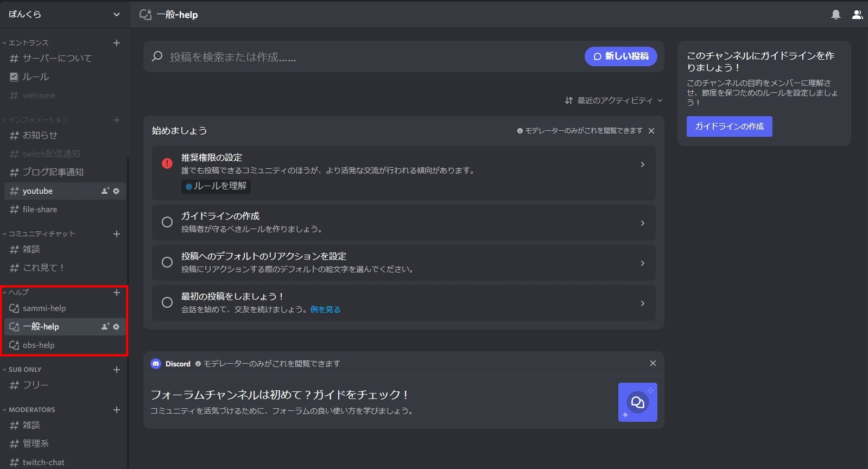868x469 pixels.
Task: Mark ガイドラインの作成 checklist circle
Action: coord(167,222)
